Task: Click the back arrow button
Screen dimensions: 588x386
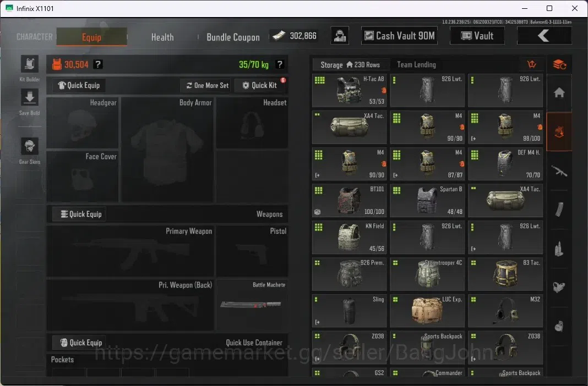Action: point(544,36)
